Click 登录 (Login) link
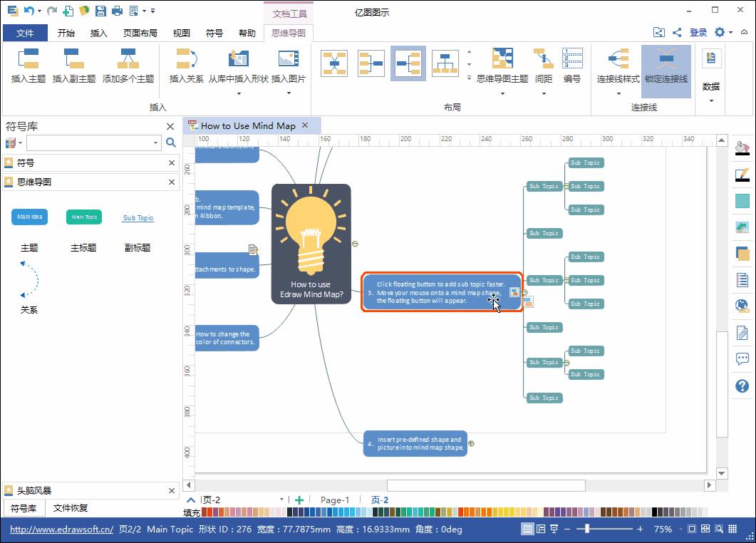Viewport: 756px width, 543px height. click(698, 32)
